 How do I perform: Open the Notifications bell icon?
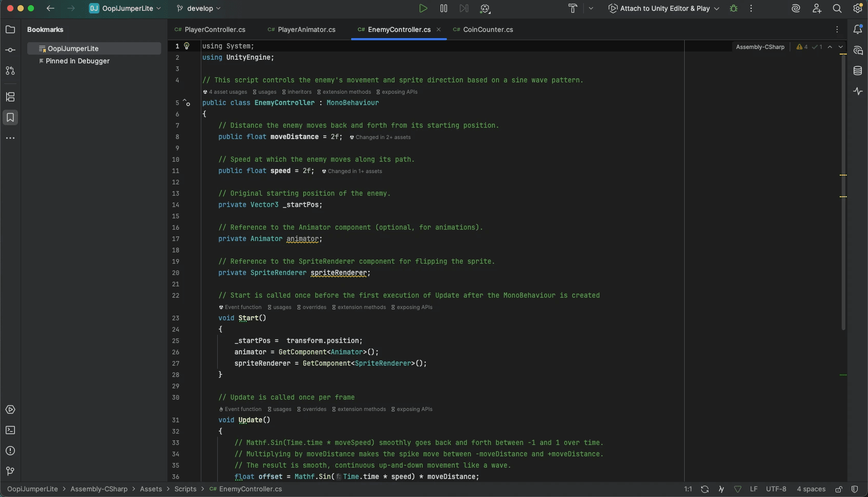click(x=858, y=29)
